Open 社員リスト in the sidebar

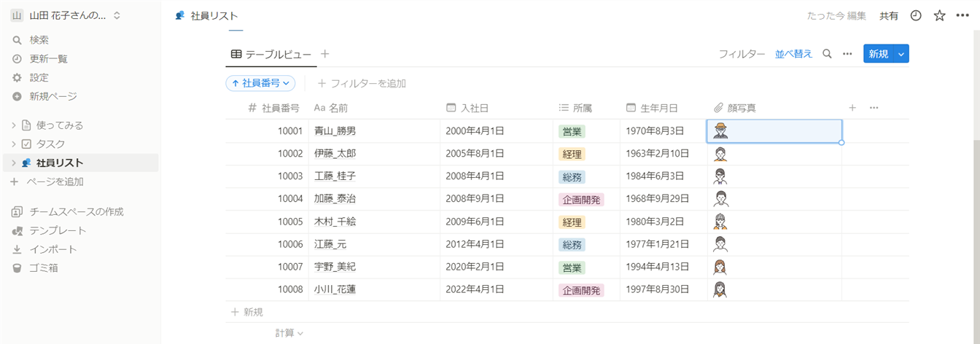[x=60, y=163]
